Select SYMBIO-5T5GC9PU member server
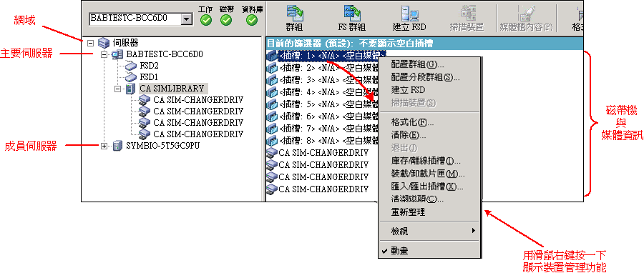Image resolution: width=644 pixels, height=273 pixels. (162, 146)
